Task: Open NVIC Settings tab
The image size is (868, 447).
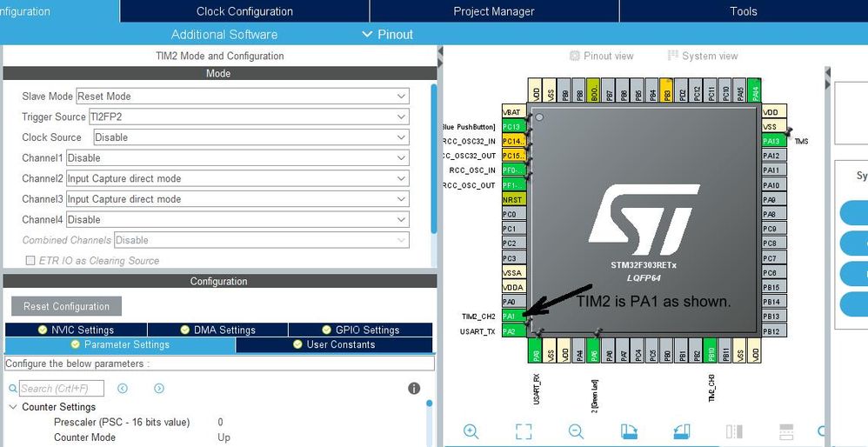Action: [x=76, y=330]
